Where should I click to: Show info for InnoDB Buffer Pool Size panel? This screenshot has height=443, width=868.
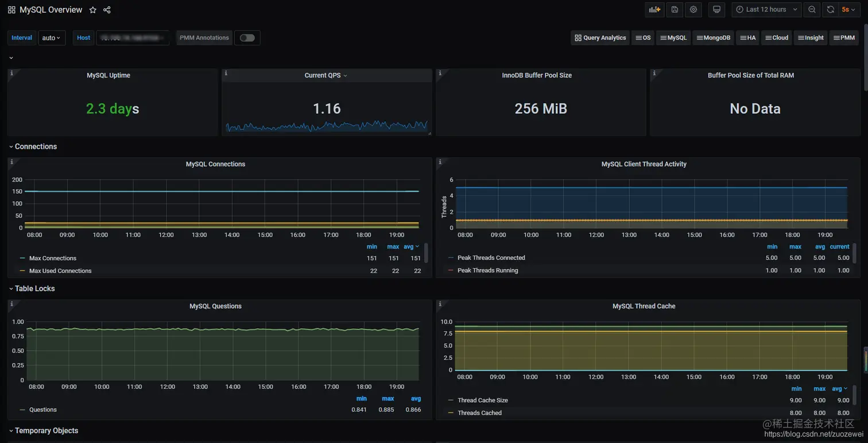point(440,73)
